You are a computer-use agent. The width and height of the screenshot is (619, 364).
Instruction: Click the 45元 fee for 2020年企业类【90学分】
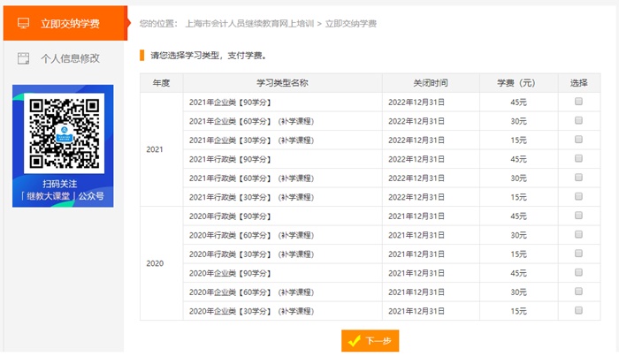(x=518, y=273)
